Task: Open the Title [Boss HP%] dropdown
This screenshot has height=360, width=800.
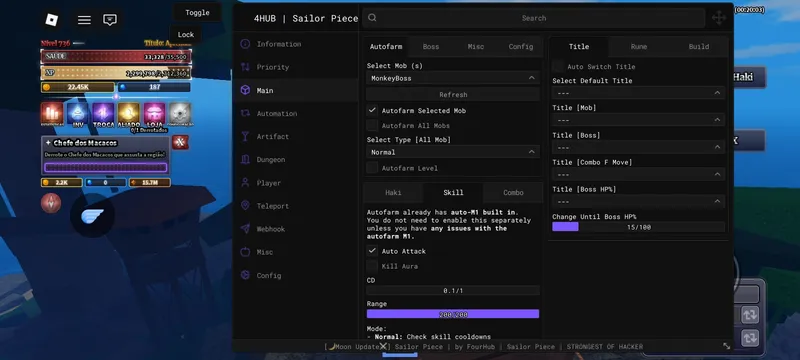Action: [x=638, y=201]
